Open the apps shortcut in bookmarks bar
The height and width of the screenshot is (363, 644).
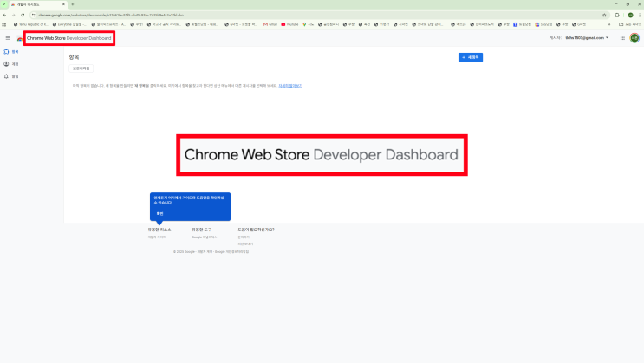point(4,24)
